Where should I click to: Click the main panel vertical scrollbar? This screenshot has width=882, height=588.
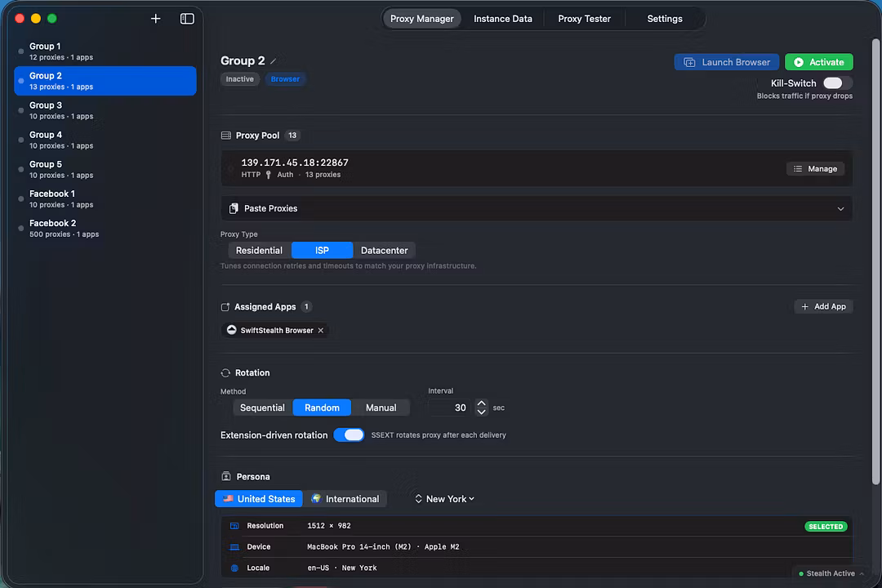tap(875, 261)
